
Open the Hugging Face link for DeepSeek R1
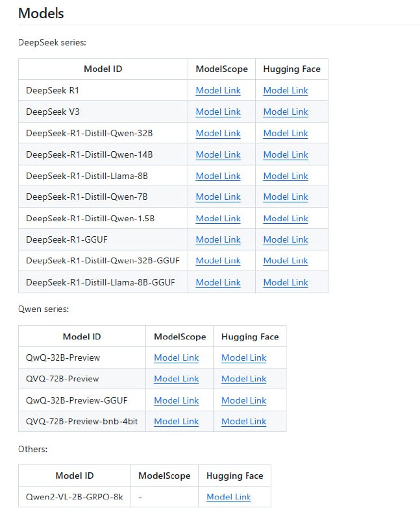[286, 91]
